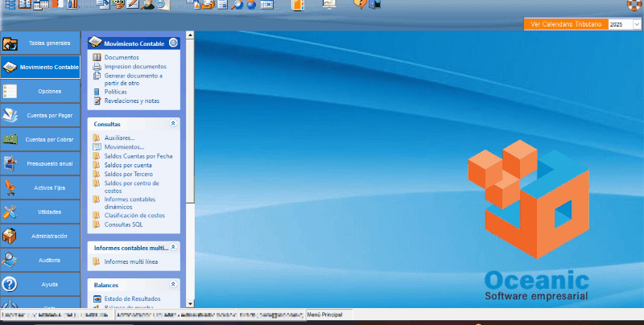Collapse the Consultas panel section
The width and height of the screenshot is (644, 325).
pyautogui.click(x=173, y=124)
